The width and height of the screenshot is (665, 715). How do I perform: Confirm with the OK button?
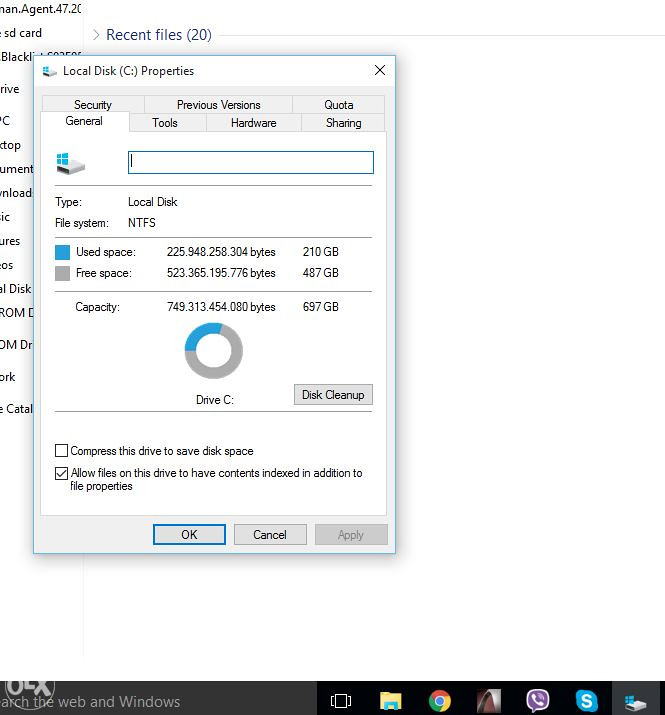click(x=189, y=534)
